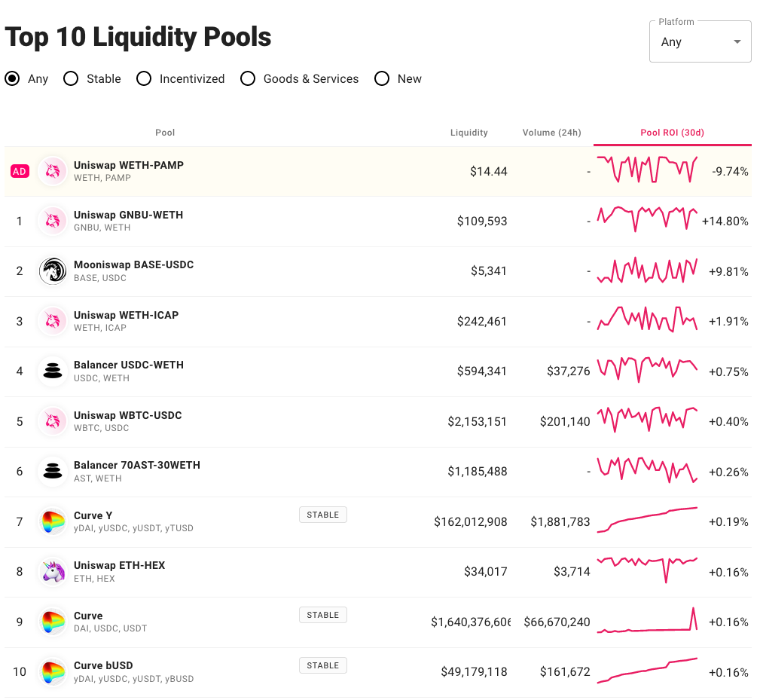Click the Uniswap icon for WETH-PAMP pool
760x700 pixels.
(52, 171)
